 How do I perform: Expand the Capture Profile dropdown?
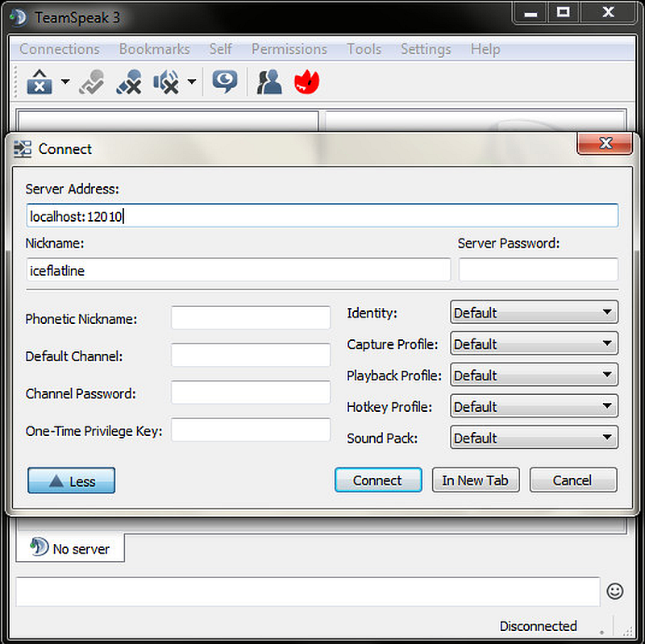click(535, 343)
